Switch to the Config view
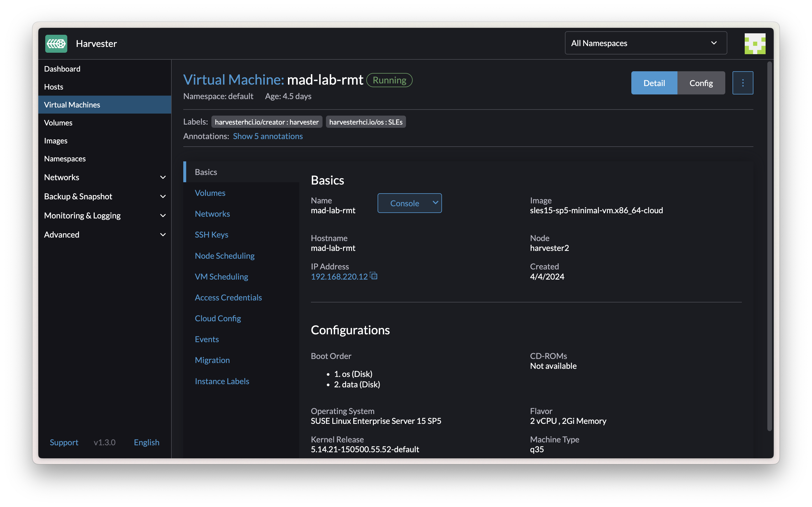 coord(701,83)
